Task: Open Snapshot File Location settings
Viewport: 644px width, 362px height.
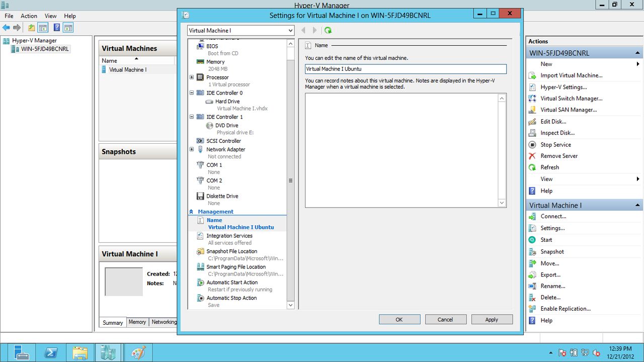Action: [231, 251]
